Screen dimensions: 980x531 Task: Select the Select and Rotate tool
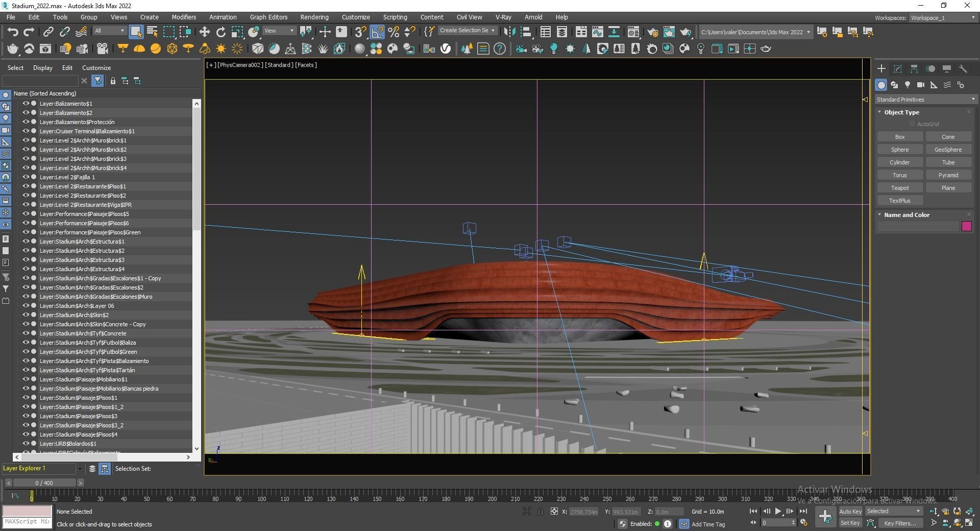point(220,32)
